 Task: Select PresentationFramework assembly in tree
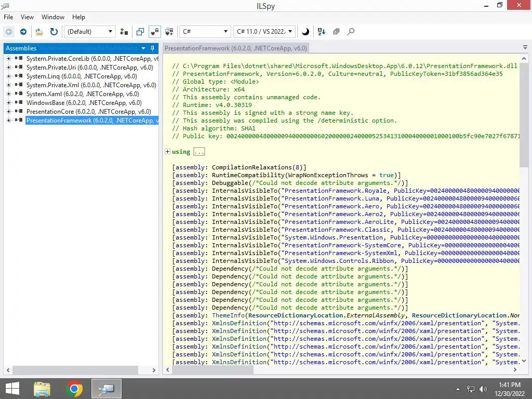tap(92, 121)
